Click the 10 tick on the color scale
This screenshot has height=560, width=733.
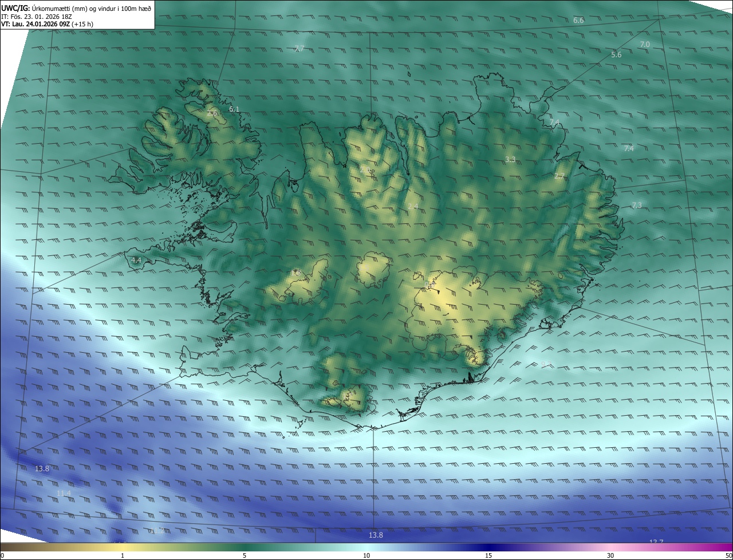366,555
